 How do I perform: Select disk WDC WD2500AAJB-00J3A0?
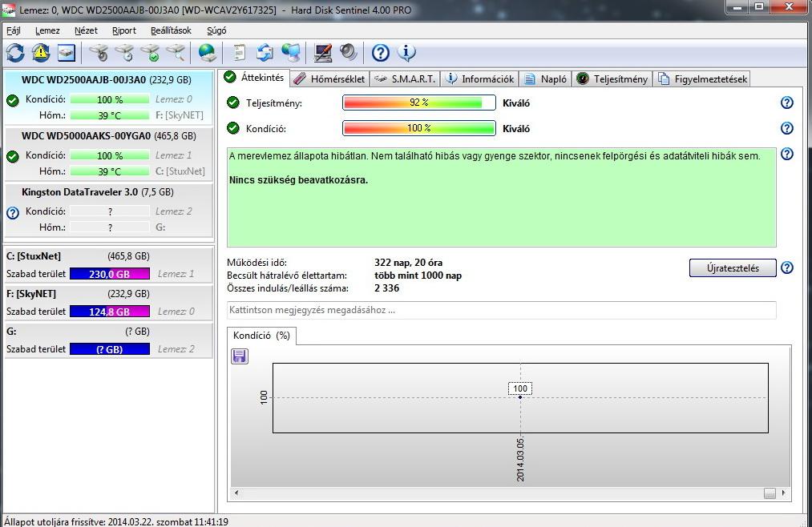107,98
